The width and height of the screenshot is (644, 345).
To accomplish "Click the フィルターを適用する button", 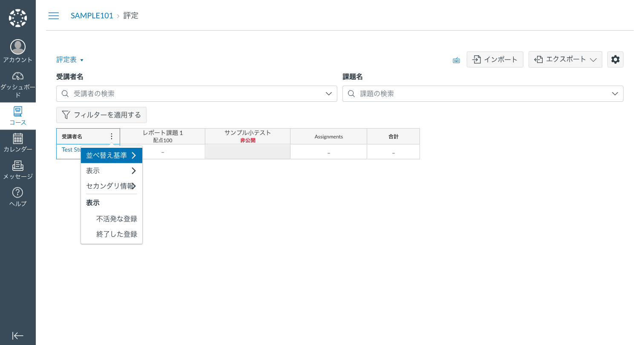I will click(101, 115).
